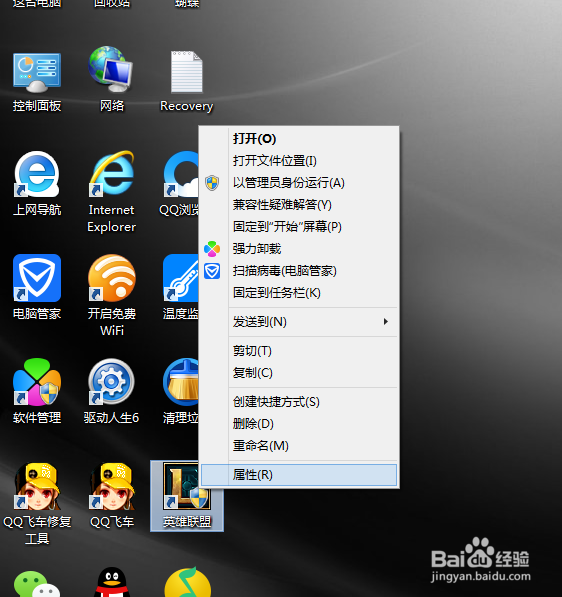
Task: Click the blue shield icon beside 扫描病毒
Action: [x=212, y=271]
